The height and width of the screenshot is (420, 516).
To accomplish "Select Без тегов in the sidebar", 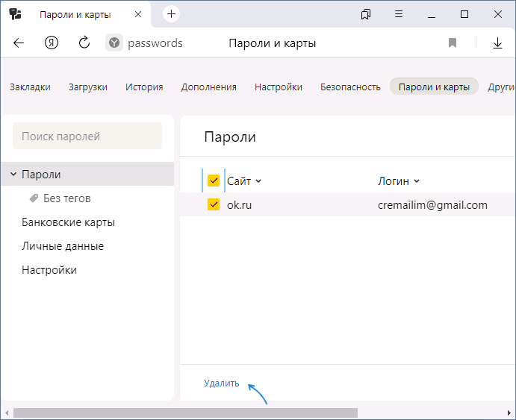I will click(67, 198).
